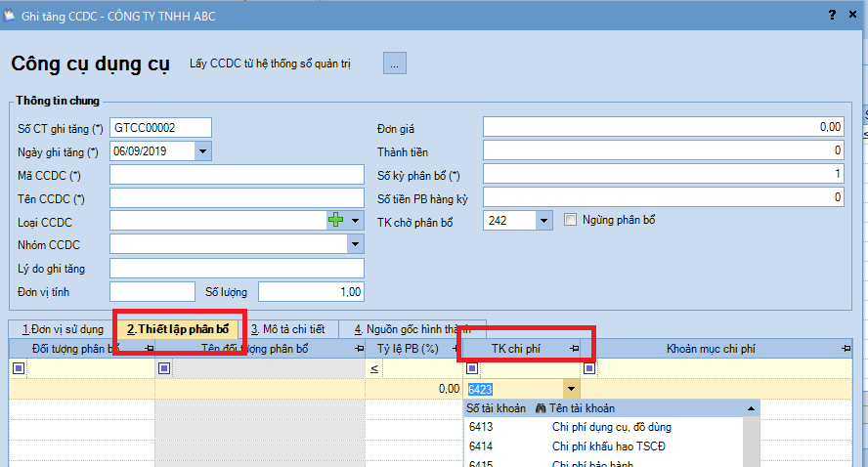
Task: Click the Số lượng field showing 1,00
Action: click(x=311, y=291)
